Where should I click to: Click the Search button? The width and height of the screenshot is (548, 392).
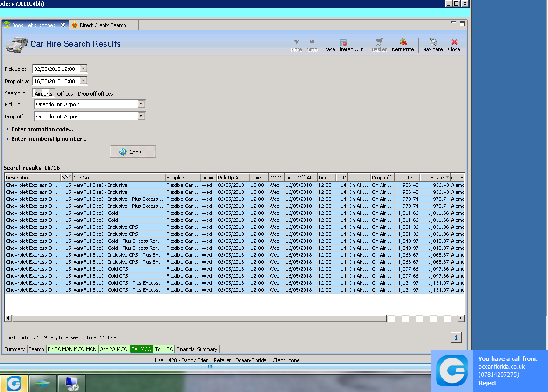pyautogui.click(x=133, y=151)
